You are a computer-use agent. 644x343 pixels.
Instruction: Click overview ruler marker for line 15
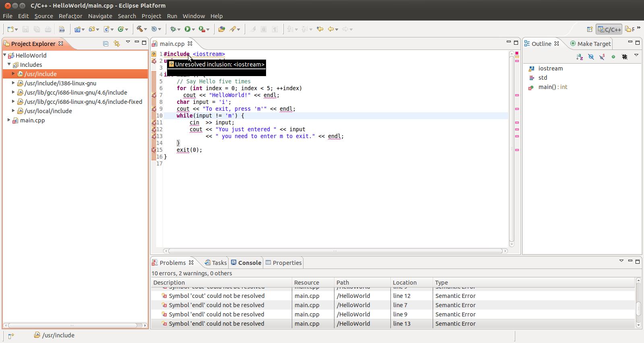(517, 150)
